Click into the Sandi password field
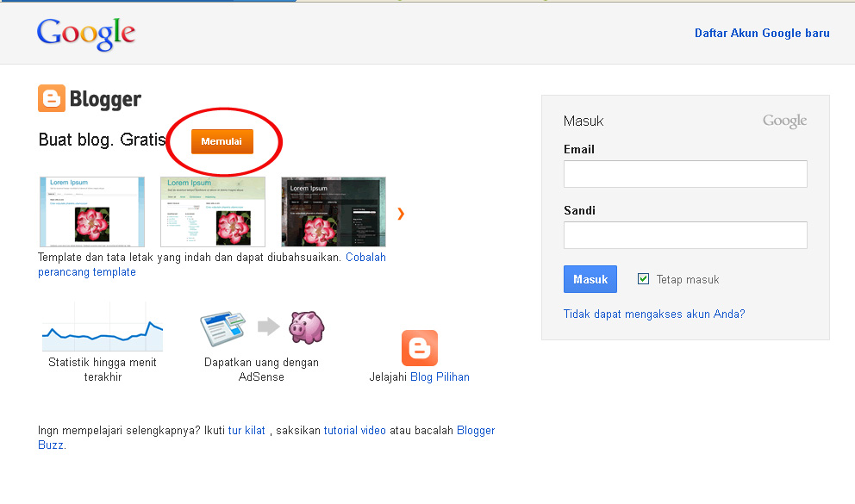The height and width of the screenshot is (504, 855). click(685, 235)
